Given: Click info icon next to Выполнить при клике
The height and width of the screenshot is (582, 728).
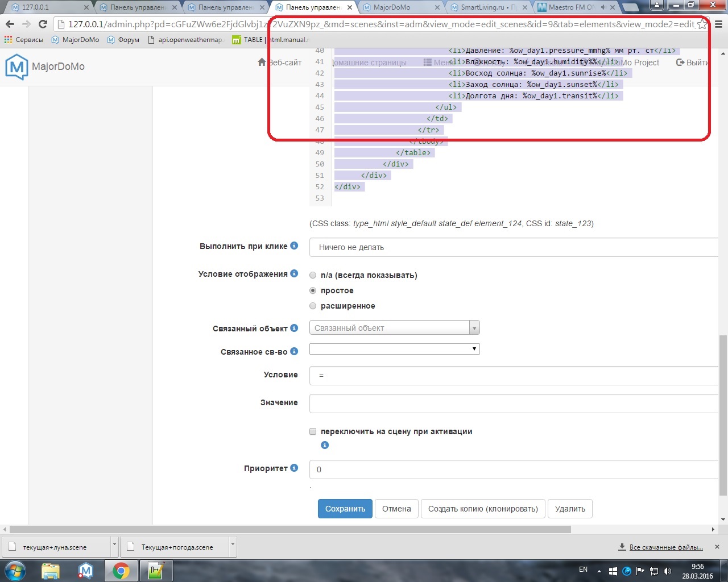Looking at the screenshot, I should click(294, 246).
